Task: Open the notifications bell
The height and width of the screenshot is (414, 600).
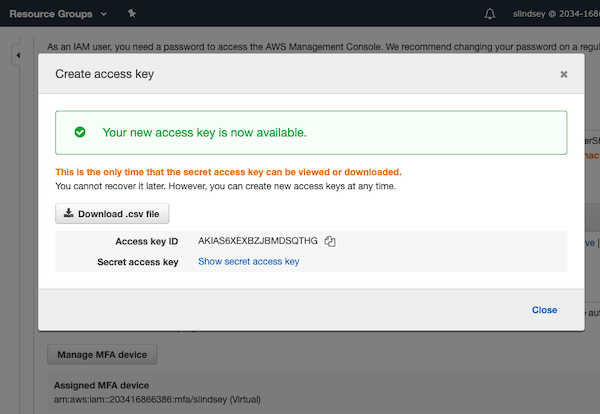Action: (489, 14)
